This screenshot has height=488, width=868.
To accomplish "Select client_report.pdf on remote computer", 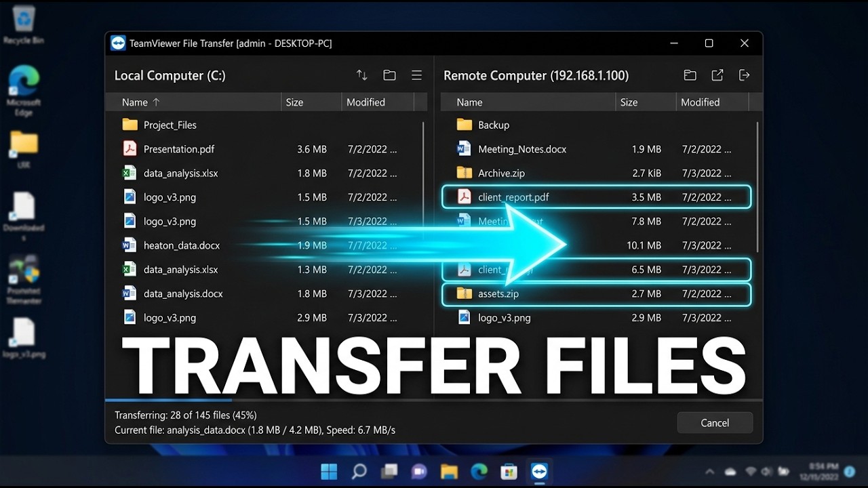I will tap(597, 197).
